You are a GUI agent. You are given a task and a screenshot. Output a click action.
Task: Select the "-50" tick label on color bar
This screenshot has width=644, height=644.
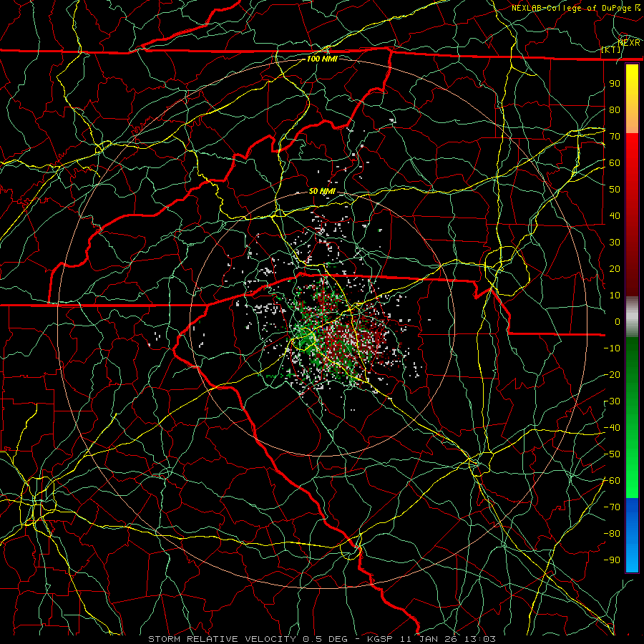[612, 454]
